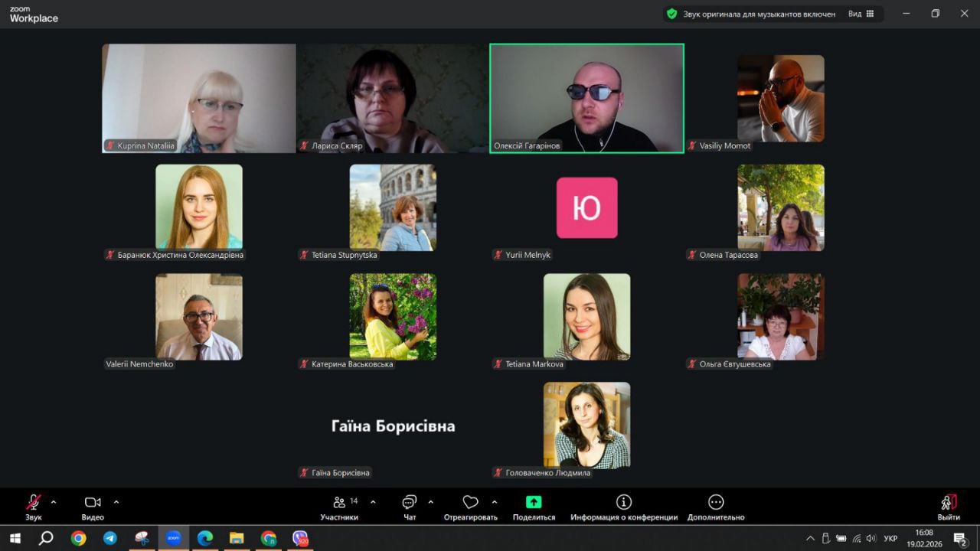Click the Отреагировать reactions heart icon

pos(470,503)
